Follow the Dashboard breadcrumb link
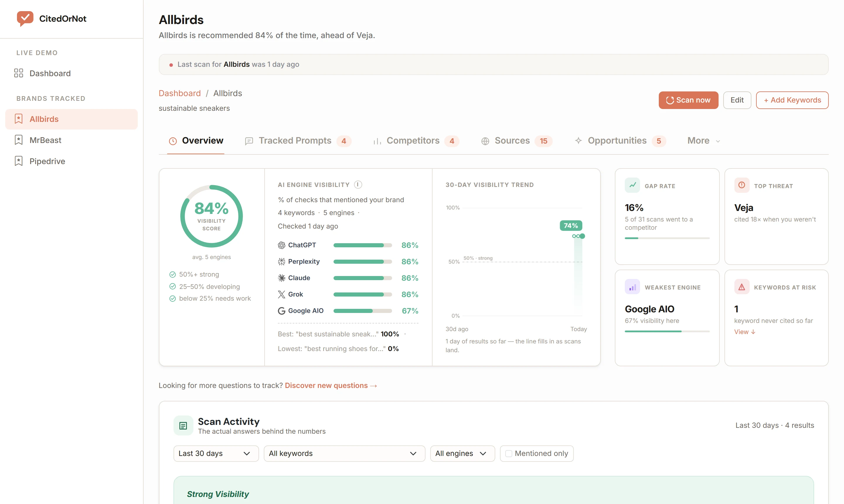The image size is (844, 504). coord(180,93)
